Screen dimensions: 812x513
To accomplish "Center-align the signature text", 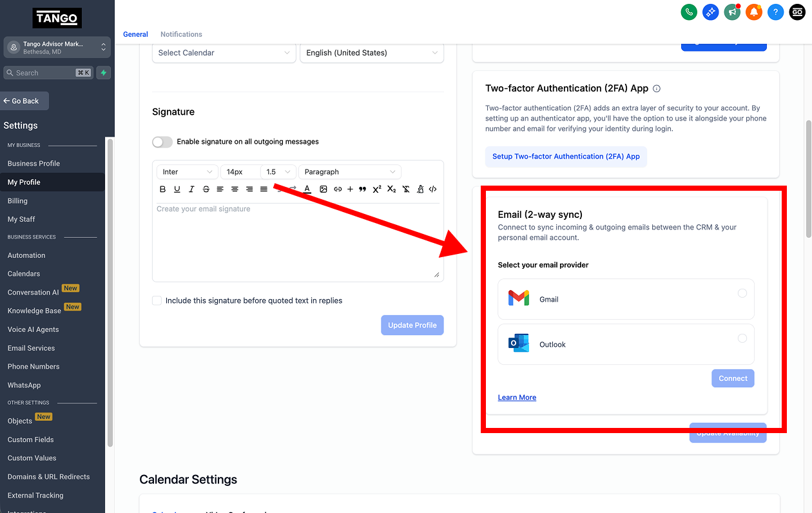I will click(235, 189).
